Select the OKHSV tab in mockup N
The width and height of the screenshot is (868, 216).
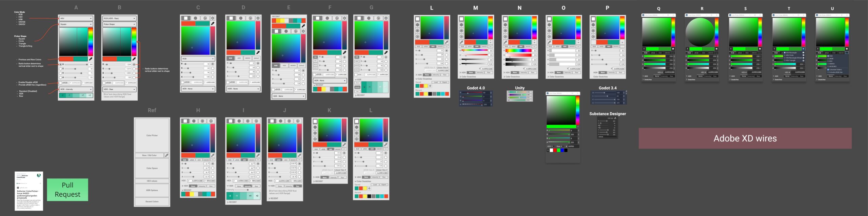point(528,47)
